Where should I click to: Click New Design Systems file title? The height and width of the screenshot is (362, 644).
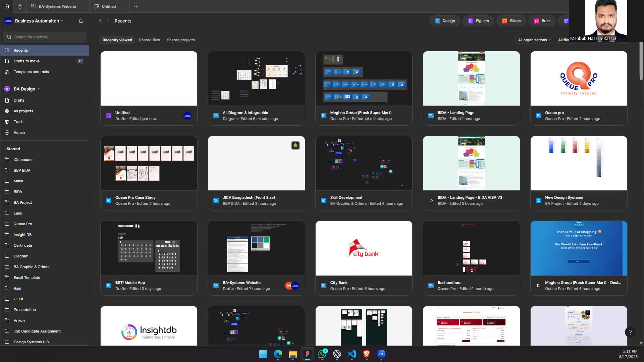[x=564, y=197]
